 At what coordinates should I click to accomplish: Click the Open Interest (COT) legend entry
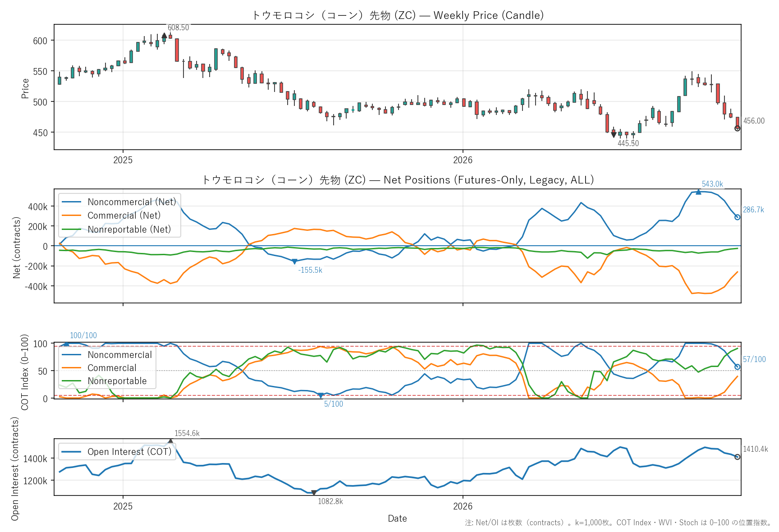[x=116, y=452]
